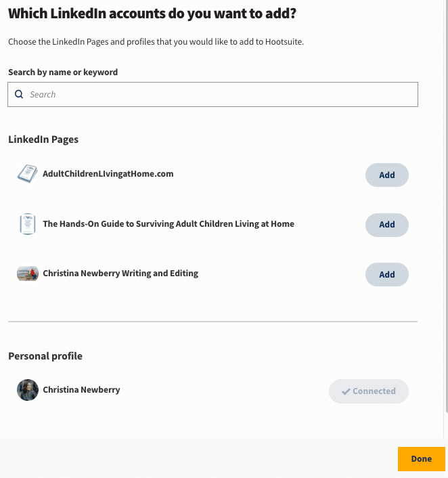Click the vertical scrollbar on the right edge
The width and height of the screenshot is (448, 478).
[446, 207]
